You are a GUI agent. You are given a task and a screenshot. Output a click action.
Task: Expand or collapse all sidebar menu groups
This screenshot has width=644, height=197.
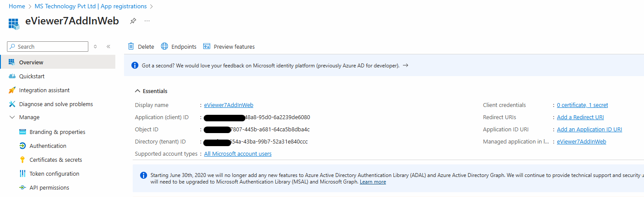[95, 47]
